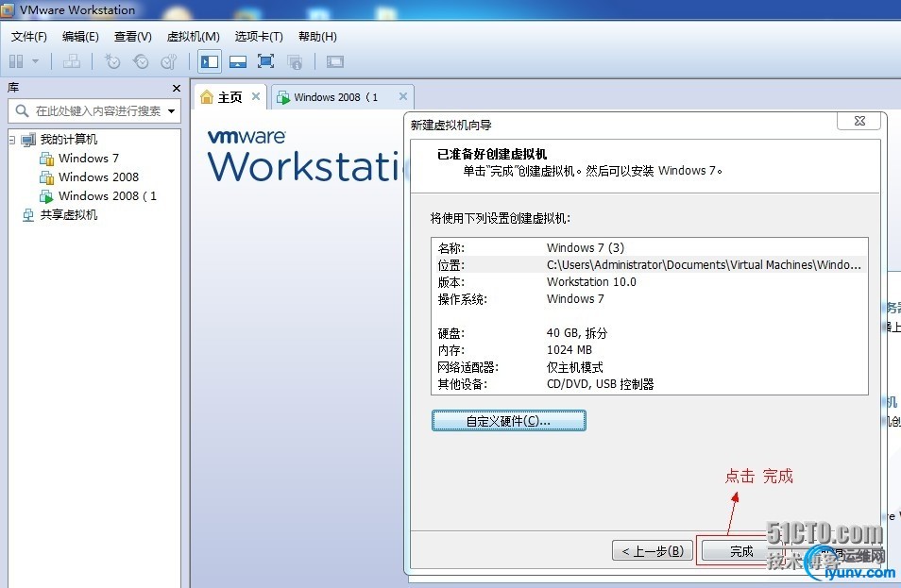Collapse the 我的计算机 tree node
The width and height of the screenshot is (901, 588).
click(x=11, y=140)
